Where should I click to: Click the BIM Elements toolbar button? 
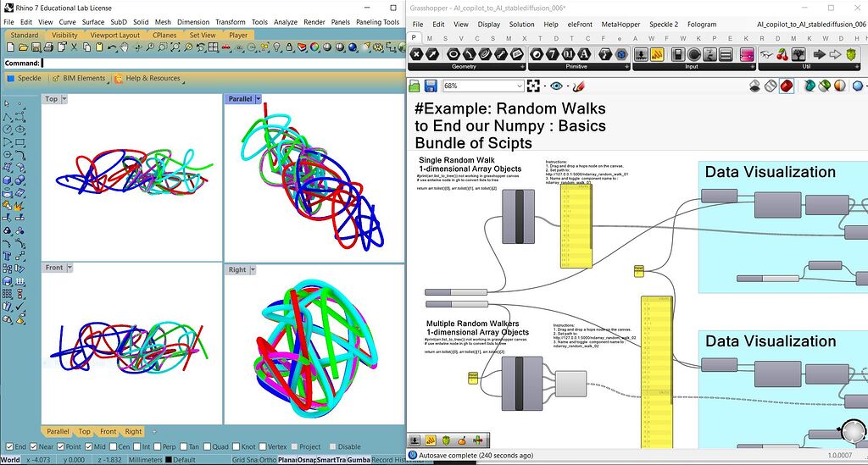tap(79, 79)
